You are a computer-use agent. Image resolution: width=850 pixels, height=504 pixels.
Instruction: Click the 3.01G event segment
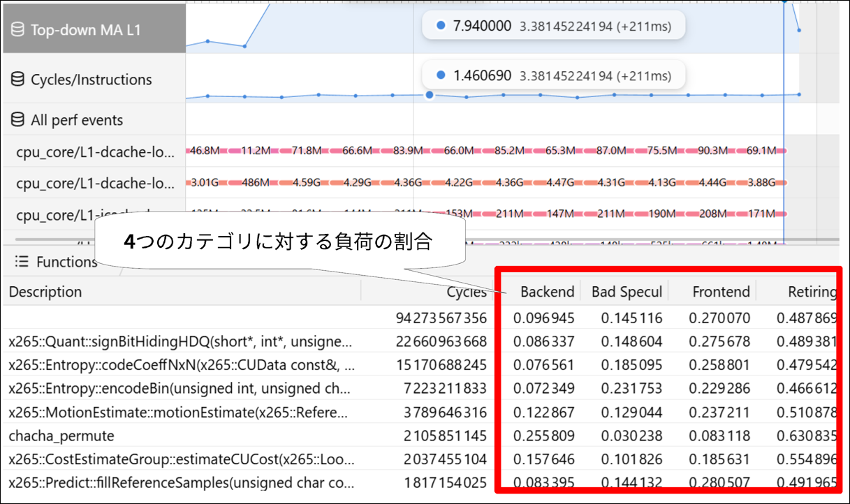205,182
